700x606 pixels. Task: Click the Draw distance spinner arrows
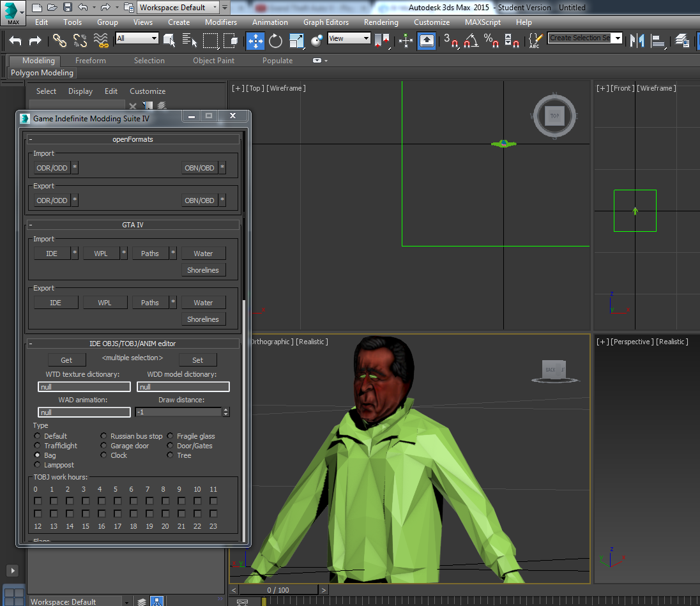226,412
